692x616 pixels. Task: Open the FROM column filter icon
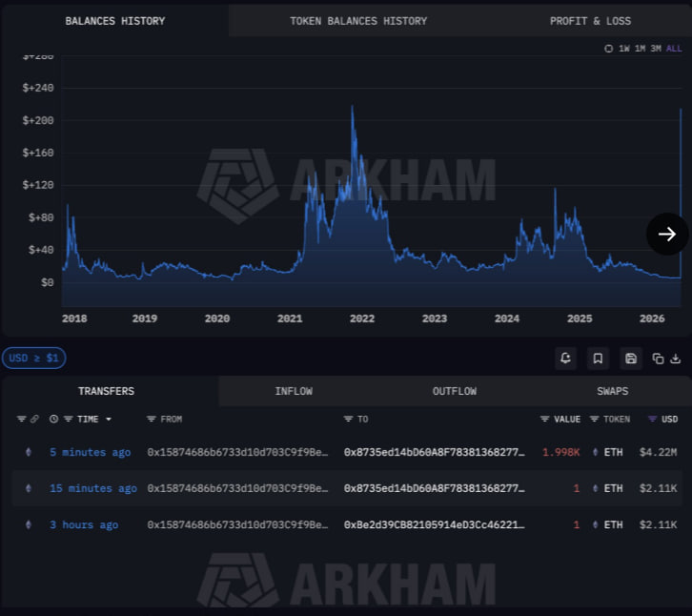point(152,419)
